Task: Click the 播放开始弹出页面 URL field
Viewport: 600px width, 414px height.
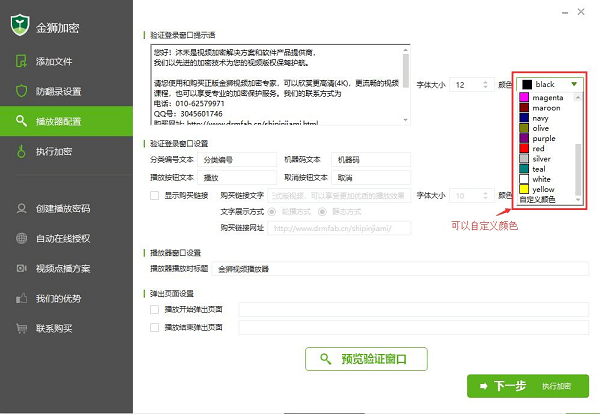Action: [413, 309]
